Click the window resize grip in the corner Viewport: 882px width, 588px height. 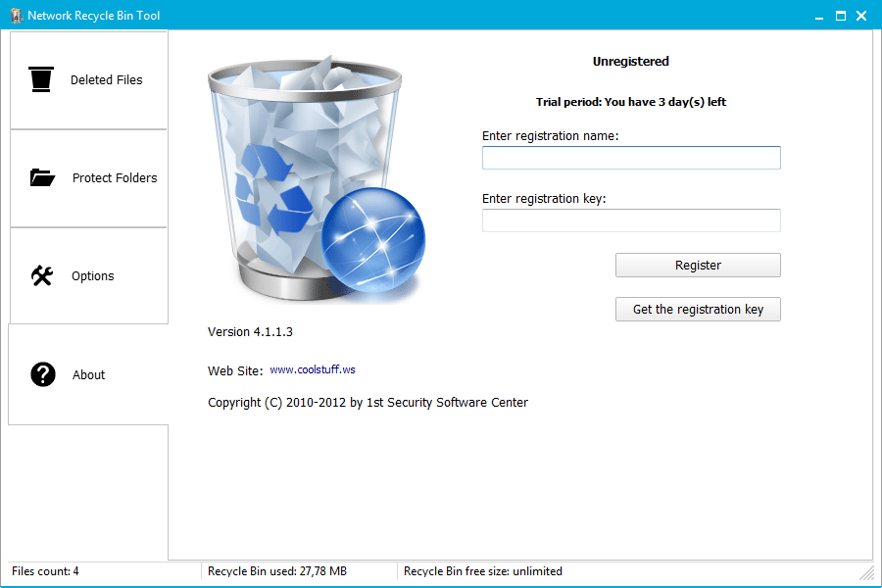point(867,572)
